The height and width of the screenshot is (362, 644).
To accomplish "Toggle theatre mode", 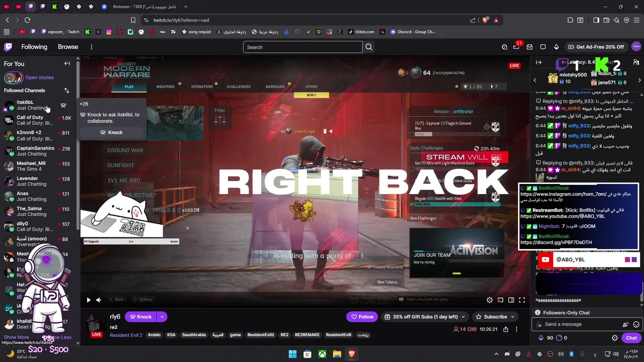I will (x=511, y=300).
